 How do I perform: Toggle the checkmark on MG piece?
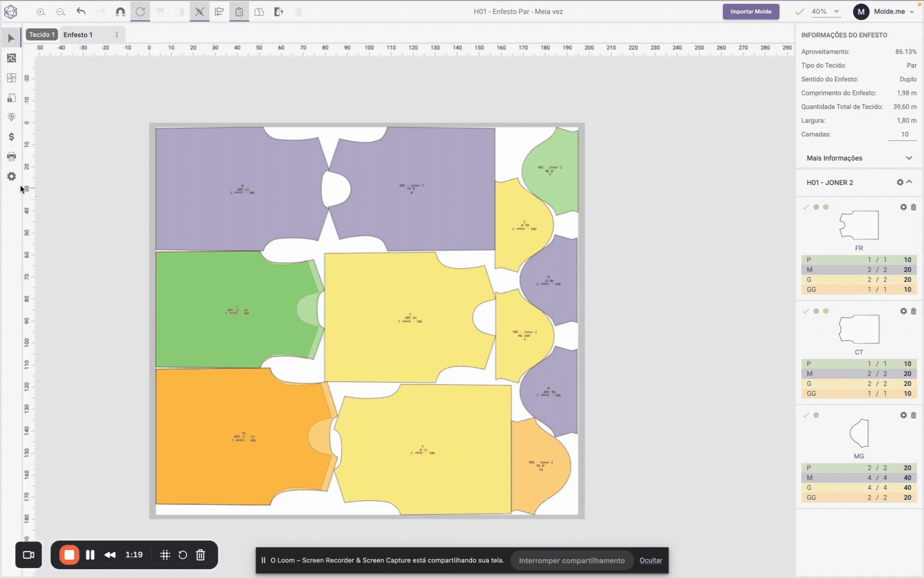pos(806,415)
